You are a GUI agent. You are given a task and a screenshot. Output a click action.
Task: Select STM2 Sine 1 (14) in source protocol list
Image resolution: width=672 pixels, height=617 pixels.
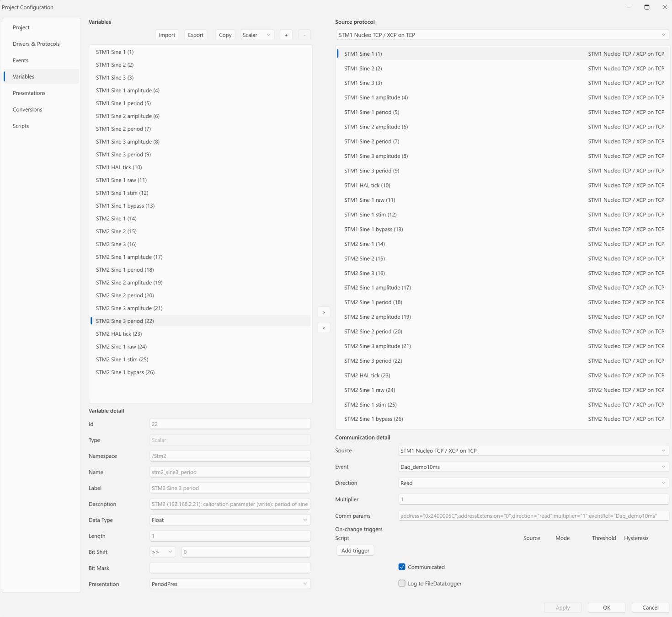[503, 244]
